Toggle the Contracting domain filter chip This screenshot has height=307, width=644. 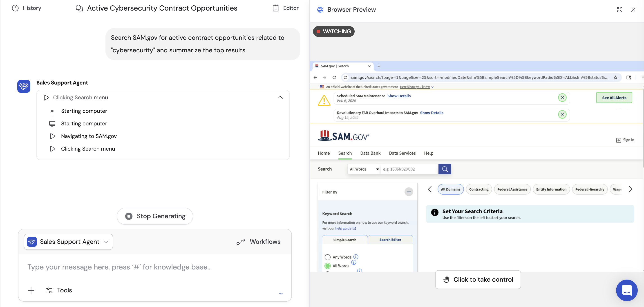(479, 189)
